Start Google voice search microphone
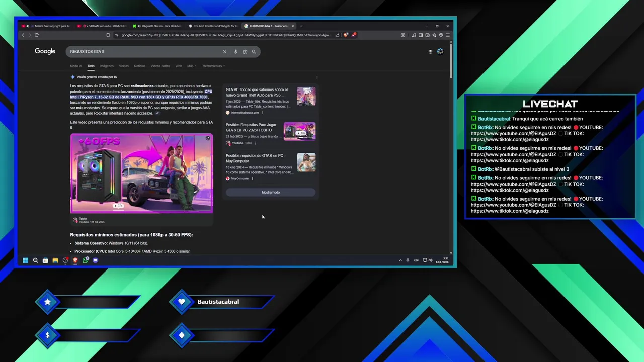The image size is (644, 362). click(x=235, y=52)
